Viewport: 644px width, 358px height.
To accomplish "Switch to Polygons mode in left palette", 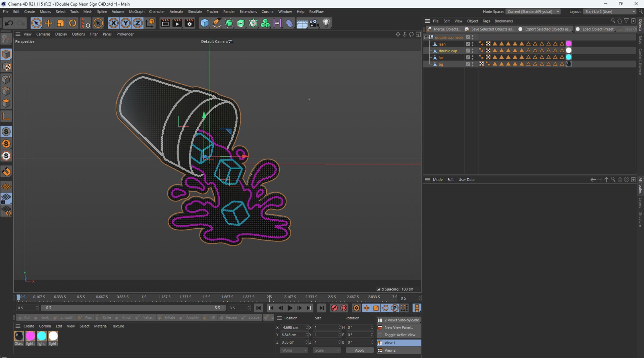I will pyautogui.click(x=6, y=103).
